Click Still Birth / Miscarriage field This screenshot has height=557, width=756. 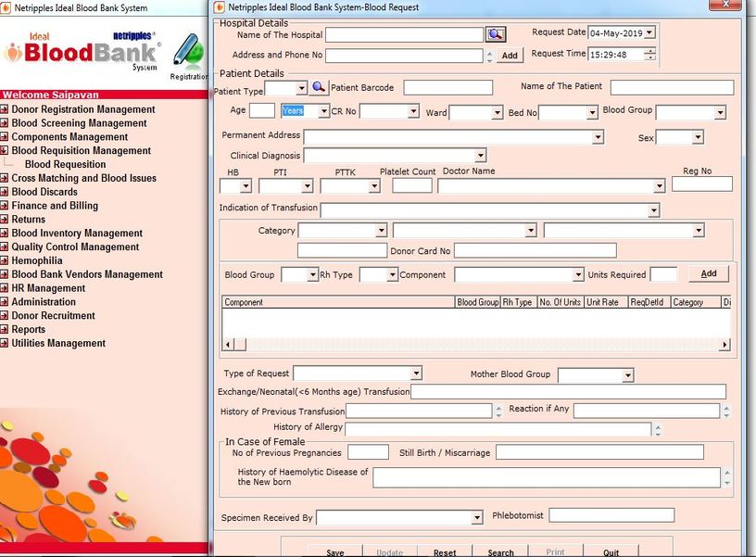pyautogui.click(x=599, y=452)
